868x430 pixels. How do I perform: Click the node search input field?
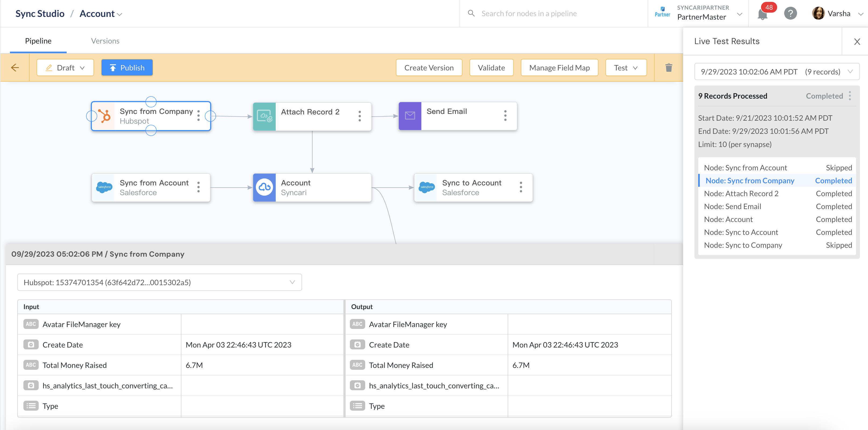point(554,13)
